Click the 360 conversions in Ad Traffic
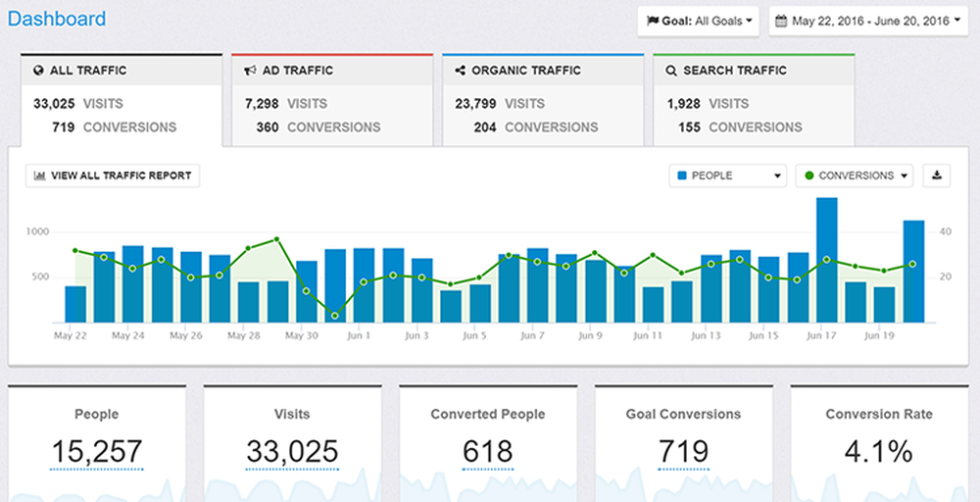This screenshot has width=980, height=502. 268,127
